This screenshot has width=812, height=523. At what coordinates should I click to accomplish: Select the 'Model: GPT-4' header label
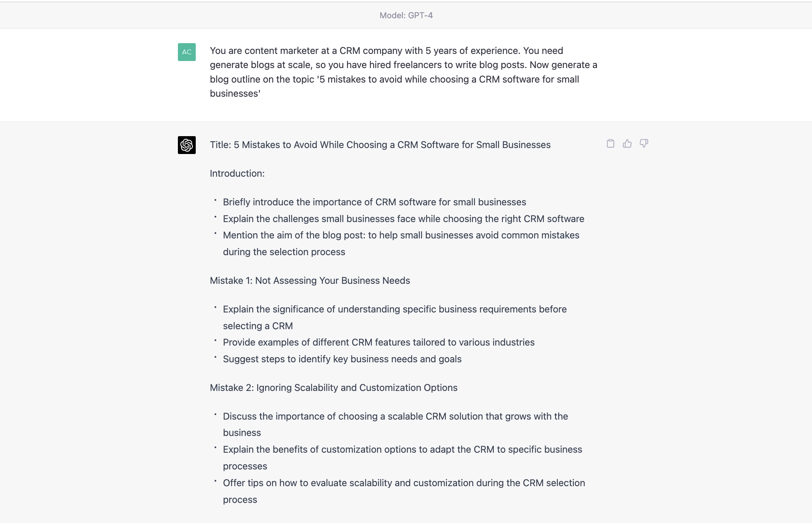(406, 15)
